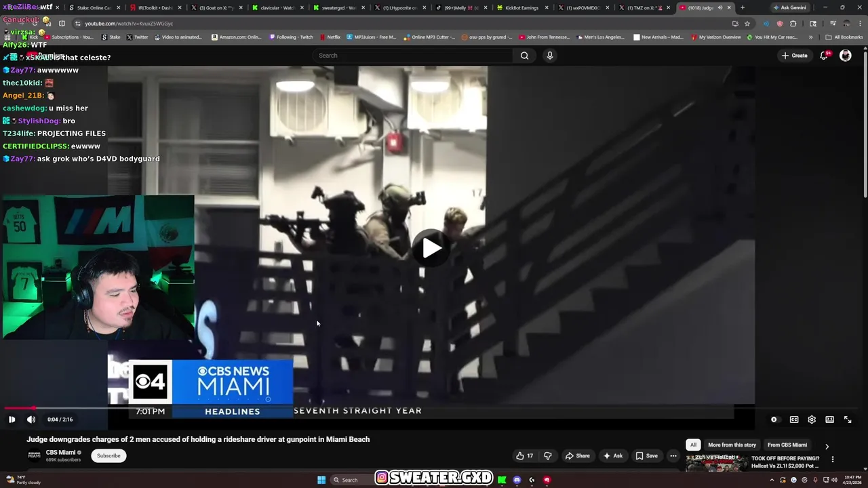The height and width of the screenshot is (488, 868).
Task: Show more filter chips with arrow
Action: (x=827, y=445)
